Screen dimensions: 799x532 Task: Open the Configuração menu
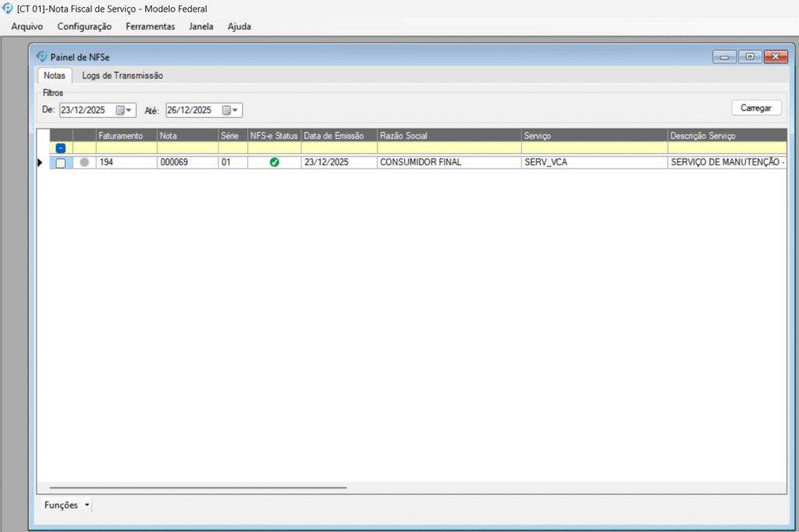tap(84, 27)
